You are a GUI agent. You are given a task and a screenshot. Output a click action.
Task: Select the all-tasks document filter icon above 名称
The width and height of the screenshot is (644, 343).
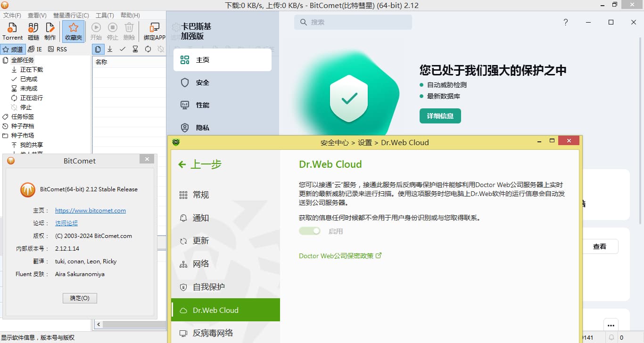point(98,49)
